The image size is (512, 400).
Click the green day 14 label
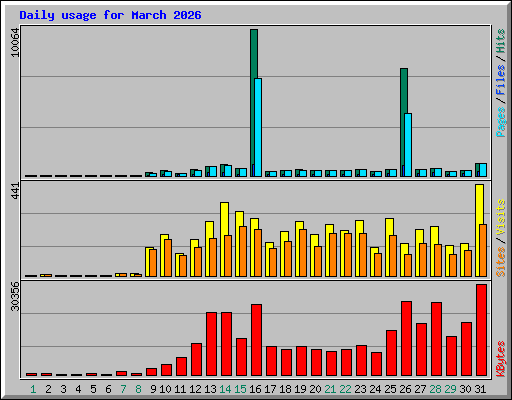[225, 389]
